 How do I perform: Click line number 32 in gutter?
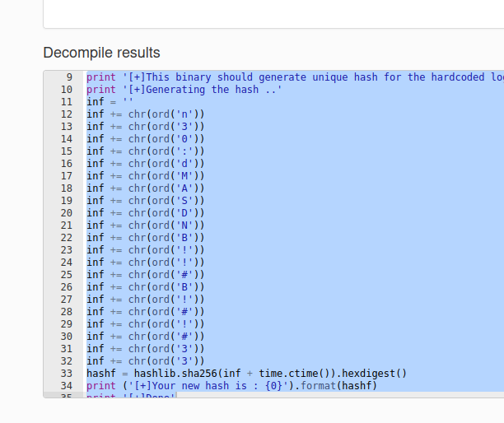coord(67,360)
